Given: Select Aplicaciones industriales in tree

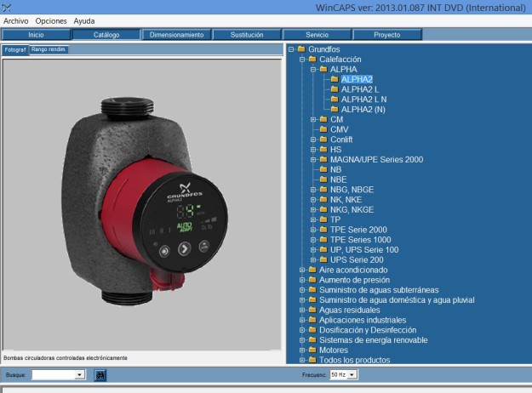Looking at the screenshot, I should click(x=363, y=320).
